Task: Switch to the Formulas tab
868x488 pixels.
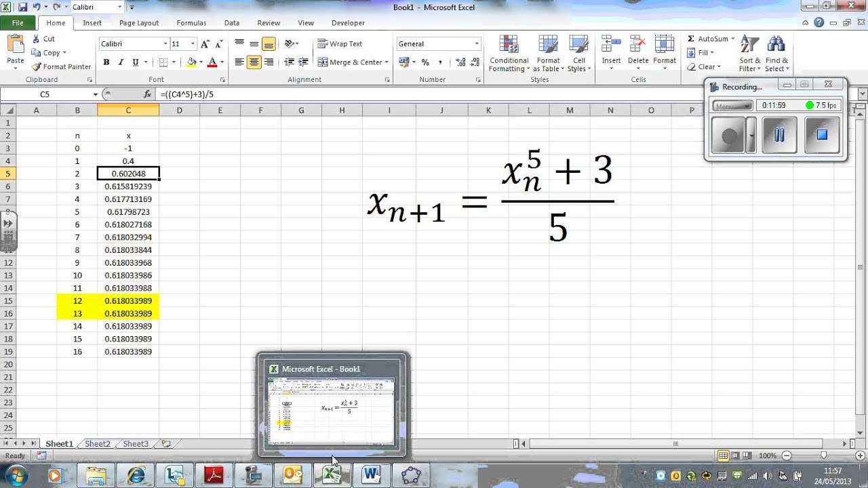Action: [x=191, y=23]
